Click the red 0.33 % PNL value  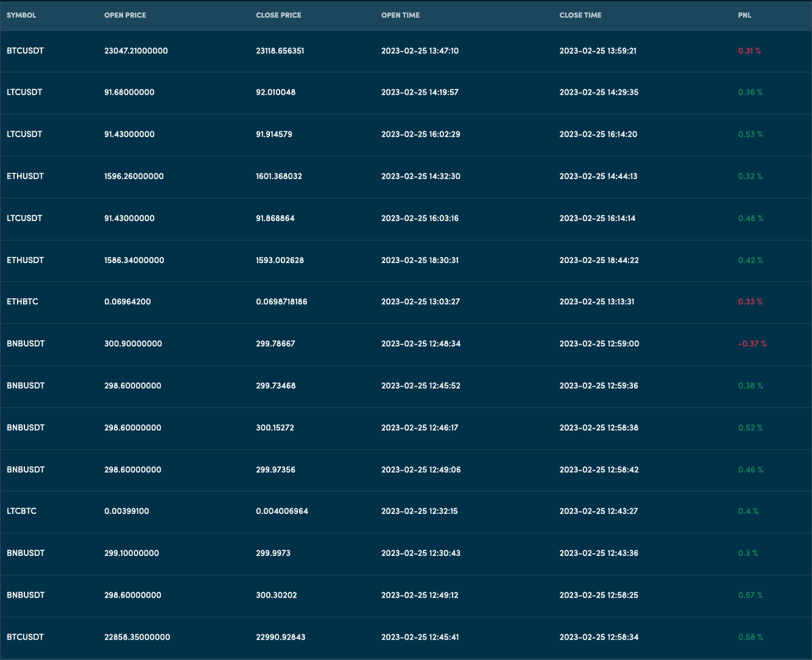pyautogui.click(x=750, y=302)
